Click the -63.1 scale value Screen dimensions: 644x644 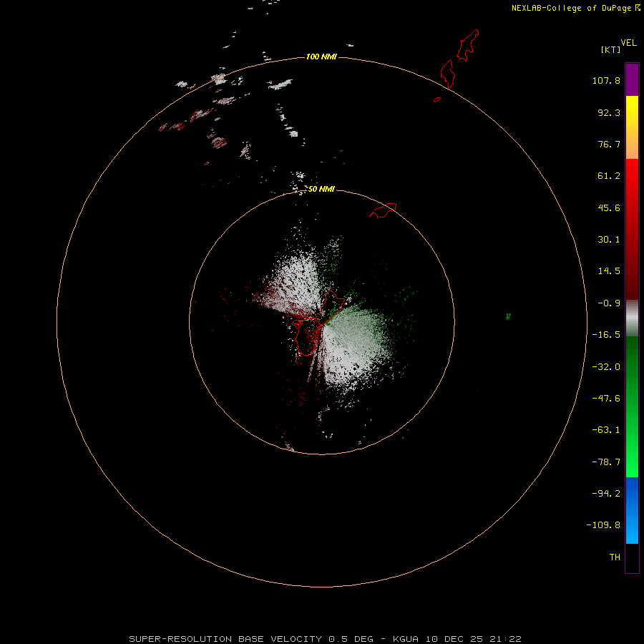click(x=606, y=430)
